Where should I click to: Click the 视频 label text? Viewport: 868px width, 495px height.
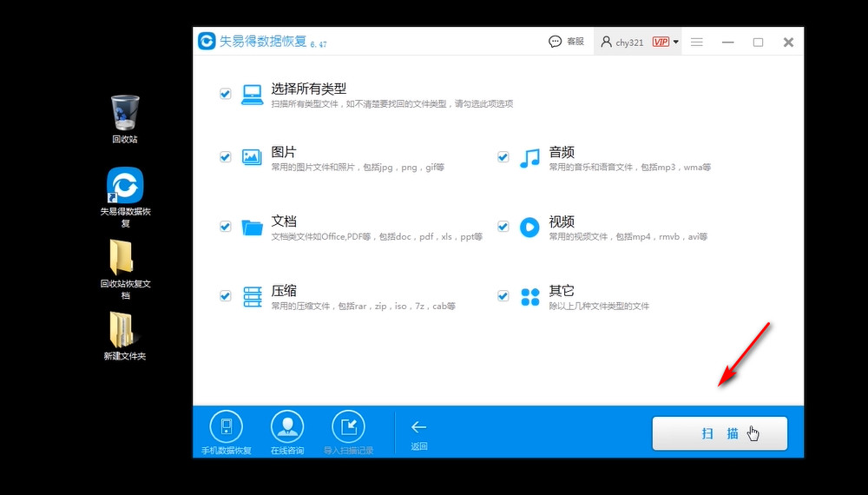click(562, 221)
